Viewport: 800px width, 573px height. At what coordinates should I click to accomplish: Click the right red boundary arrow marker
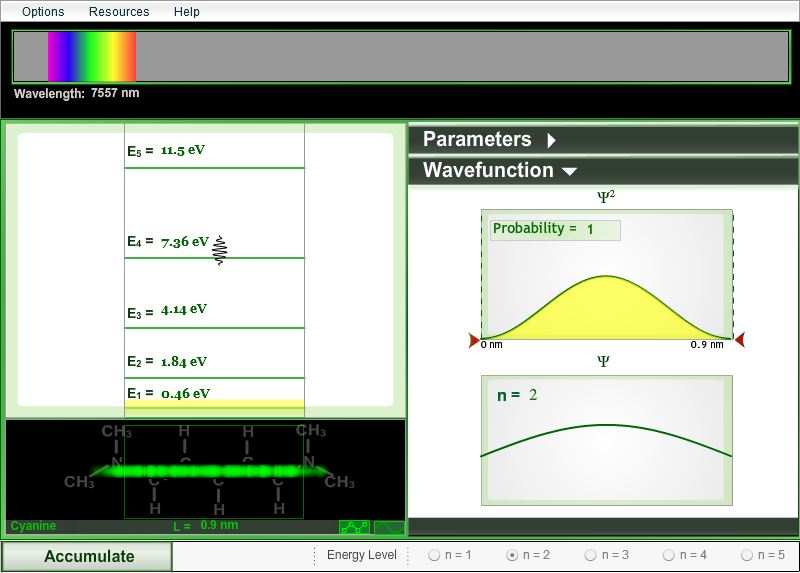pyautogui.click(x=740, y=341)
